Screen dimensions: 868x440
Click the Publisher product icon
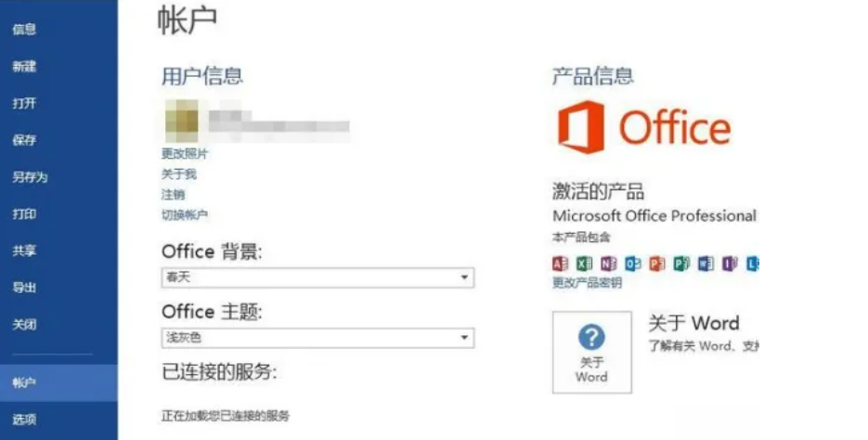[x=681, y=264]
